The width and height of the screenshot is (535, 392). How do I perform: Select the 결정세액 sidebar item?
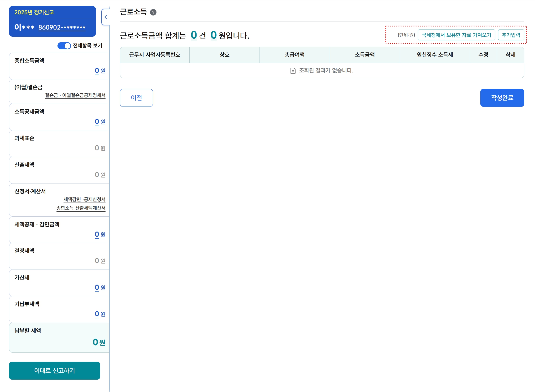(x=59, y=256)
